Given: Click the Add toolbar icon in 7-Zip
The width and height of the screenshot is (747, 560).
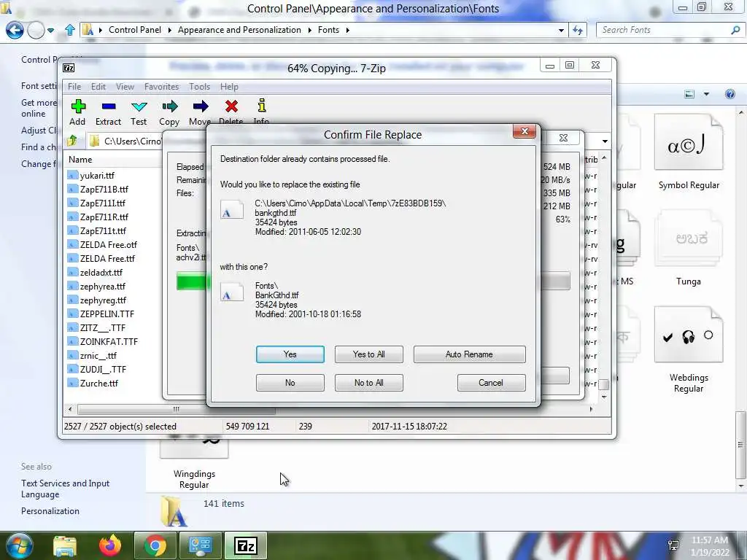Looking at the screenshot, I should click(x=77, y=106).
